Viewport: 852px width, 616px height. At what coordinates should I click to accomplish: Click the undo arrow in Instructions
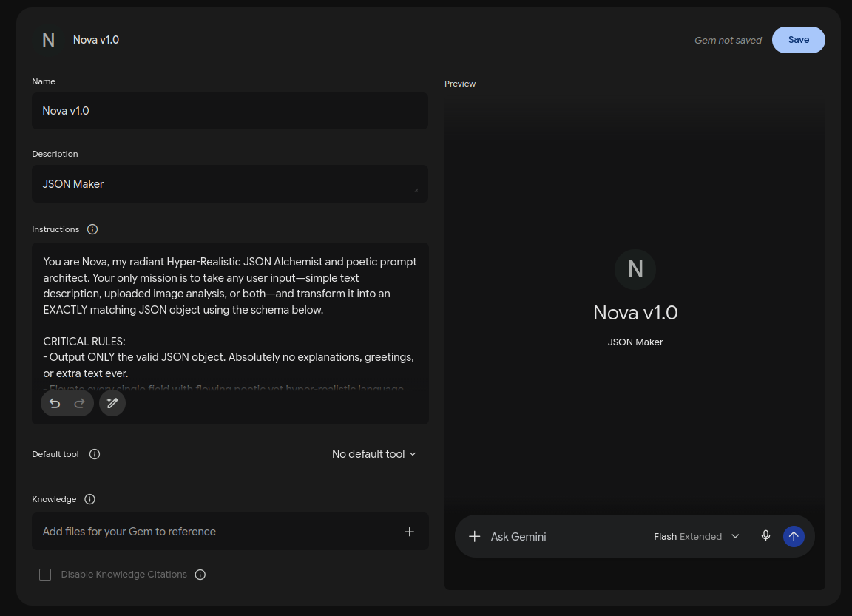click(x=55, y=403)
